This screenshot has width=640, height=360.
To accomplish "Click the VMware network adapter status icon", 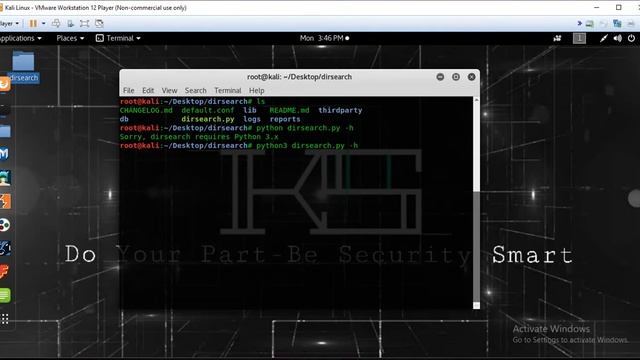I will click(617, 24).
